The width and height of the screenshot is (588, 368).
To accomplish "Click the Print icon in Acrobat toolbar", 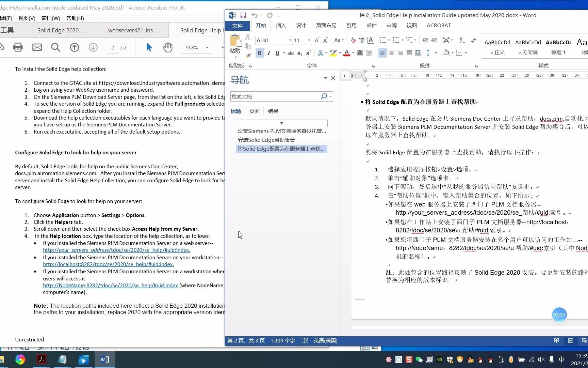I will coord(18,47).
